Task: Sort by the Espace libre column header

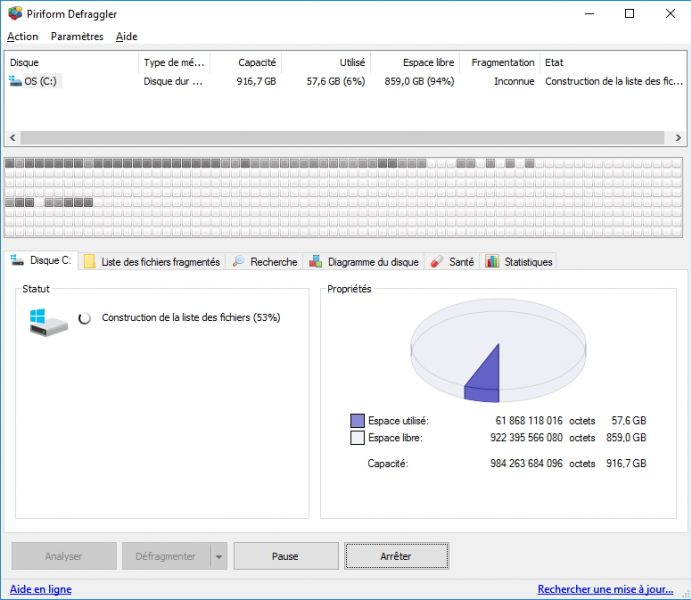Action: [x=415, y=63]
